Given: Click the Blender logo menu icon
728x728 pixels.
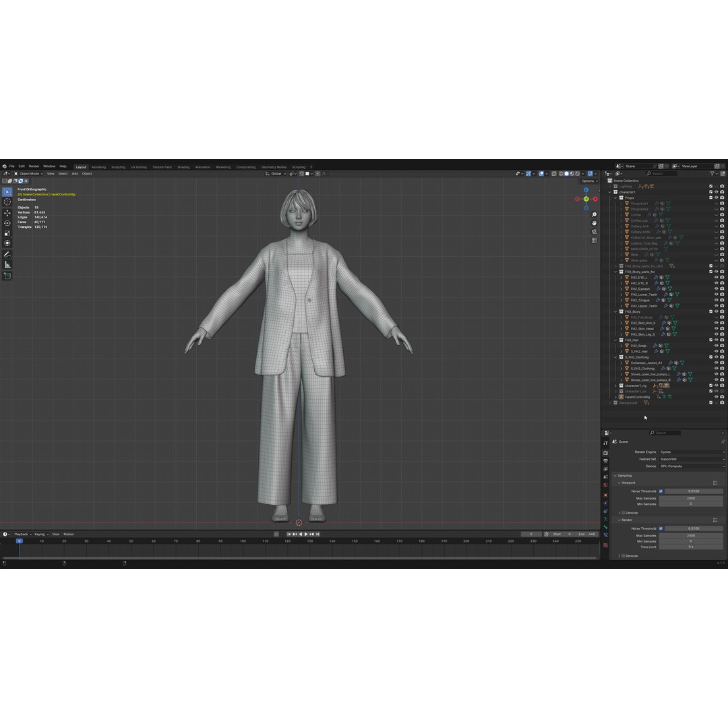Looking at the screenshot, I should click(x=4, y=166).
